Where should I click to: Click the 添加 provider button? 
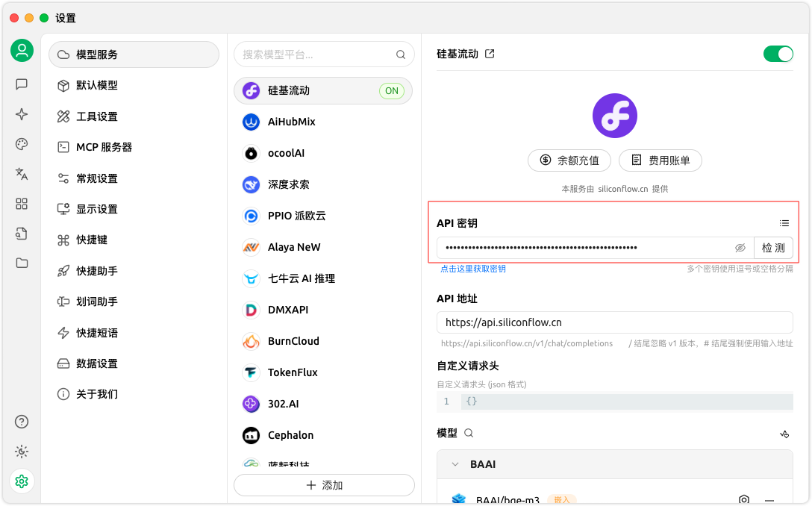[x=324, y=485]
